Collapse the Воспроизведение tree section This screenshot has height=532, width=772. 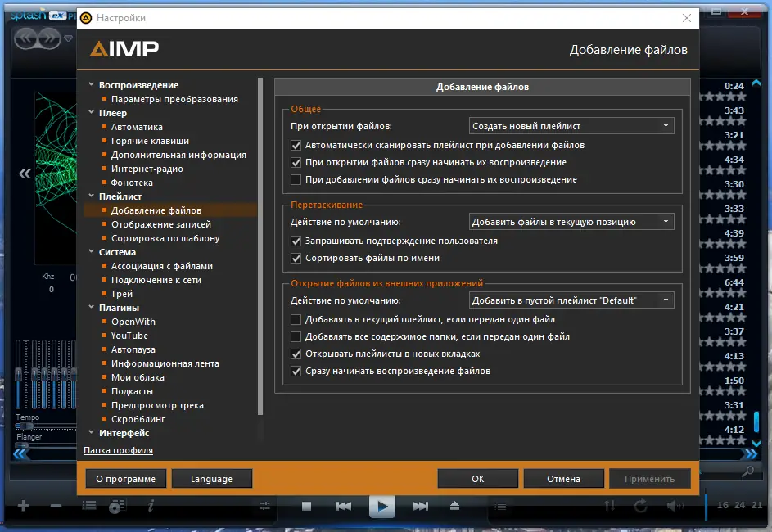(92, 84)
